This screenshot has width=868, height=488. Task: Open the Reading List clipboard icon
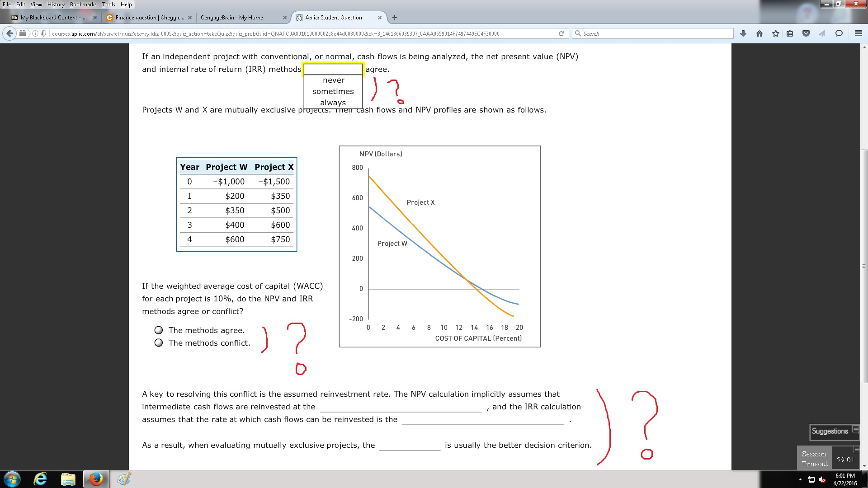pos(790,33)
